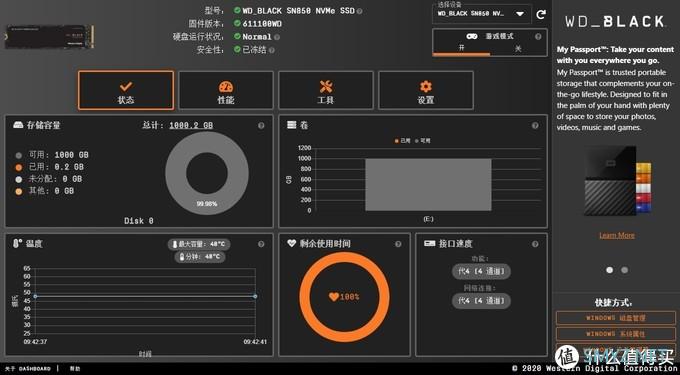Click help icon in 温度 panel
The image size is (680, 375).
pyautogui.click(x=261, y=244)
